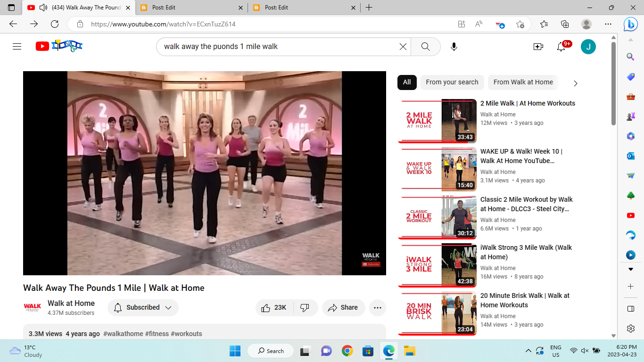Open the Windows Start button
Viewport: 644px width, 362px height.
[x=235, y=351]
